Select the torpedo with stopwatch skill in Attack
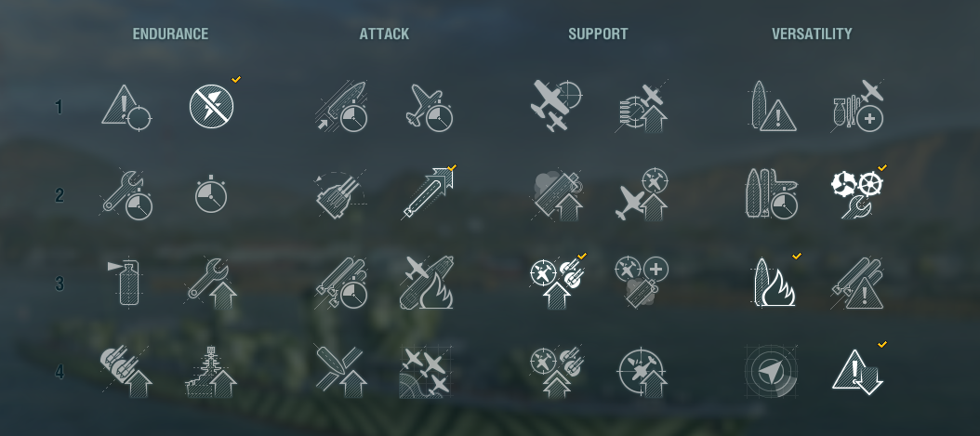The height and width of the screenshot is (436, 980). click(340, 284)
